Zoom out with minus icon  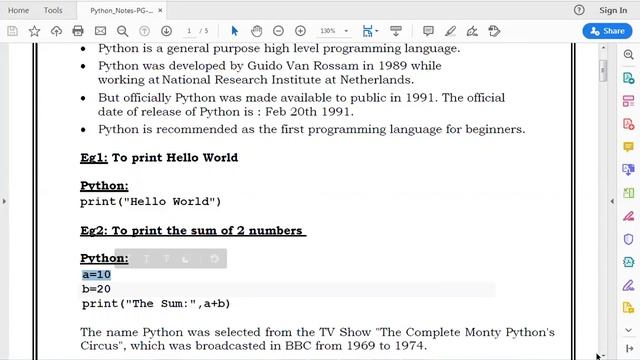pos(278,31)
